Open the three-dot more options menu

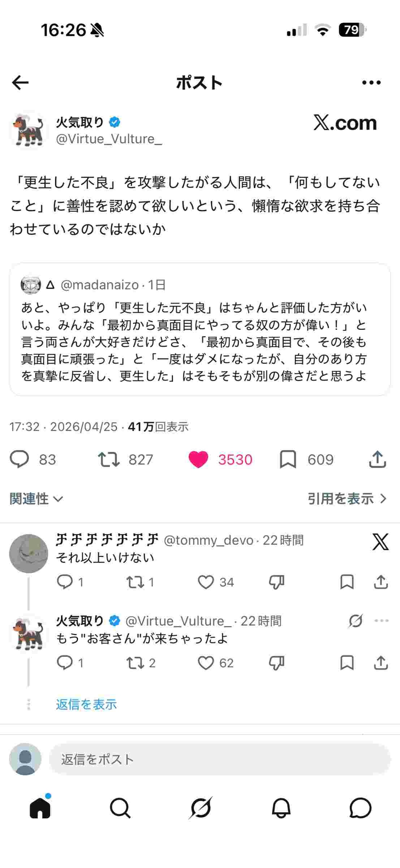coord(371,83)
